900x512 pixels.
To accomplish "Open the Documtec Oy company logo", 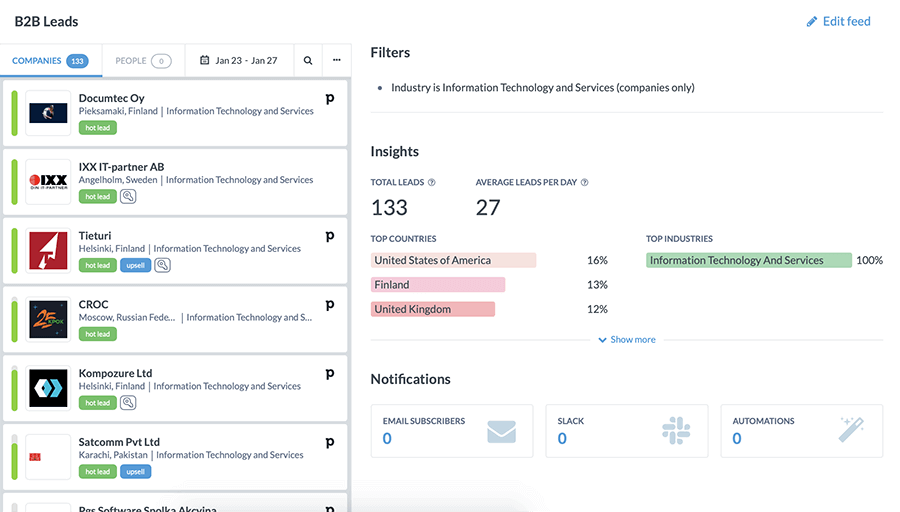I will point(48,113).
